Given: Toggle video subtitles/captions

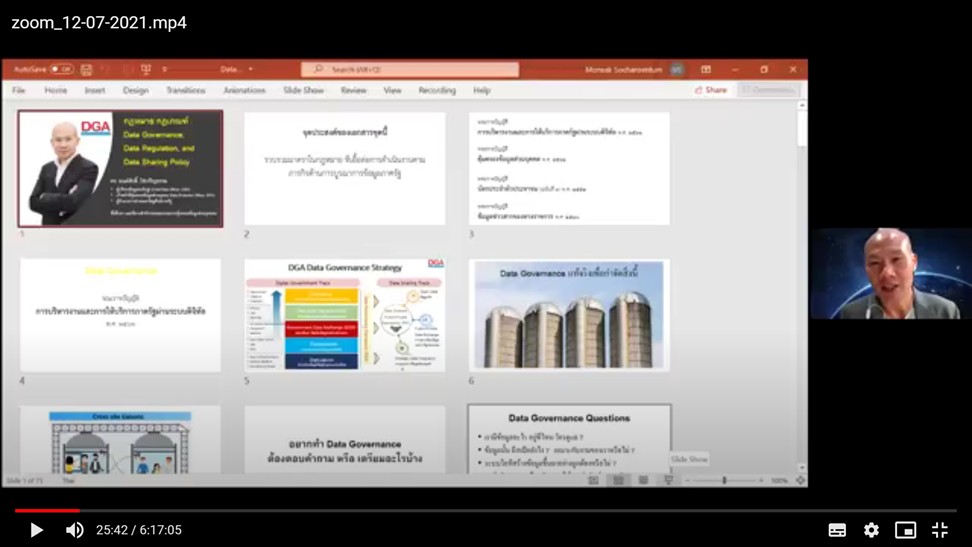Looking at the screenshot, I should click(837, 530).
